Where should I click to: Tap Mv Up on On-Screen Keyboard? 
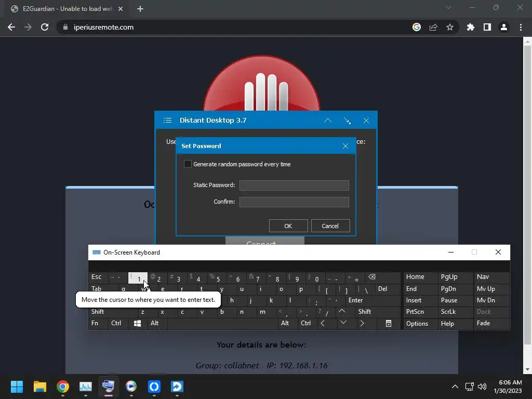491,289
